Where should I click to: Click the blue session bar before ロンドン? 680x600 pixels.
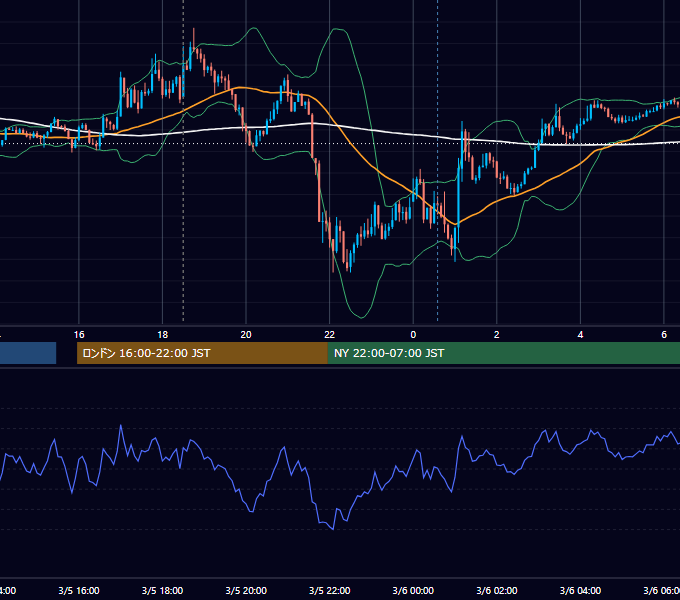pos(28,353)
